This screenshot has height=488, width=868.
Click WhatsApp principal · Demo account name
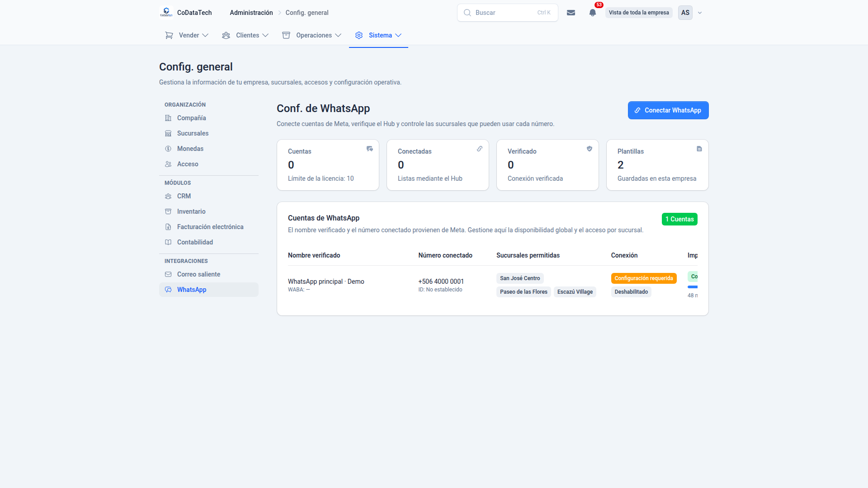326,282
